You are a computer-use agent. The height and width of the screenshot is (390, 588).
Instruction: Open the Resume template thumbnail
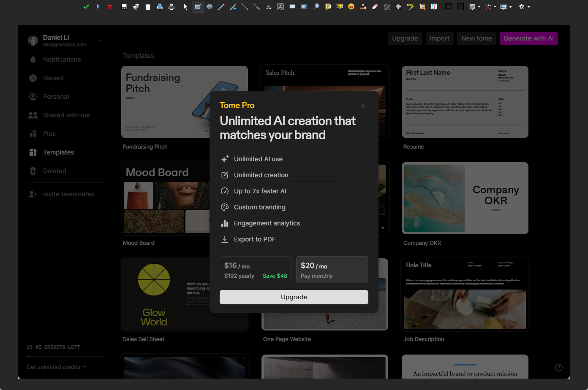point(465,102)
